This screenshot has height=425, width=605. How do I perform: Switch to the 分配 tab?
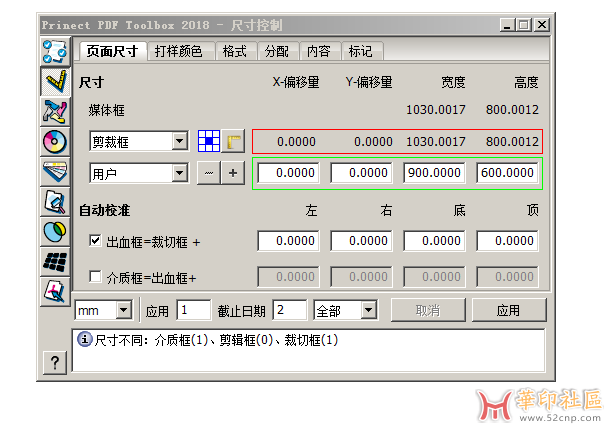tap(277, 51)
